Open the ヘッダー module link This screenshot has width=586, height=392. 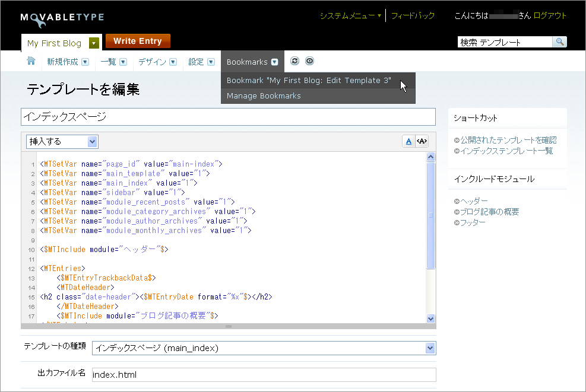[x=474, y=201]
